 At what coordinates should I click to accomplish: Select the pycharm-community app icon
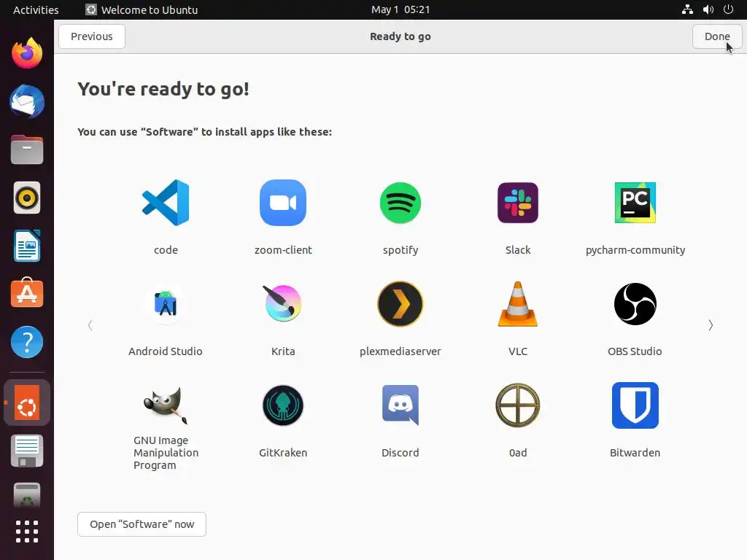tap(635, 203)
